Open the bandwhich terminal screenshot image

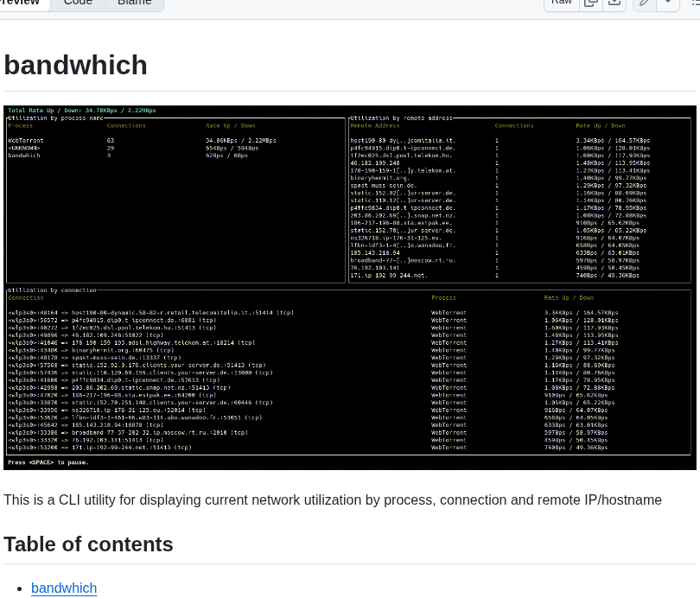pyautogui.click(x=349, y=288)
